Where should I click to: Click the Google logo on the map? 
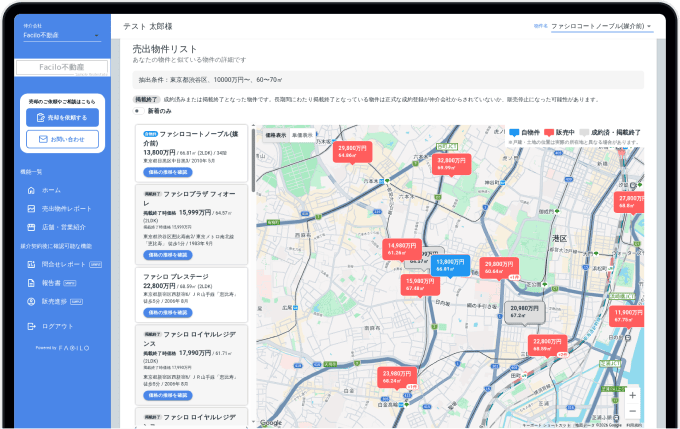[271, 422]
